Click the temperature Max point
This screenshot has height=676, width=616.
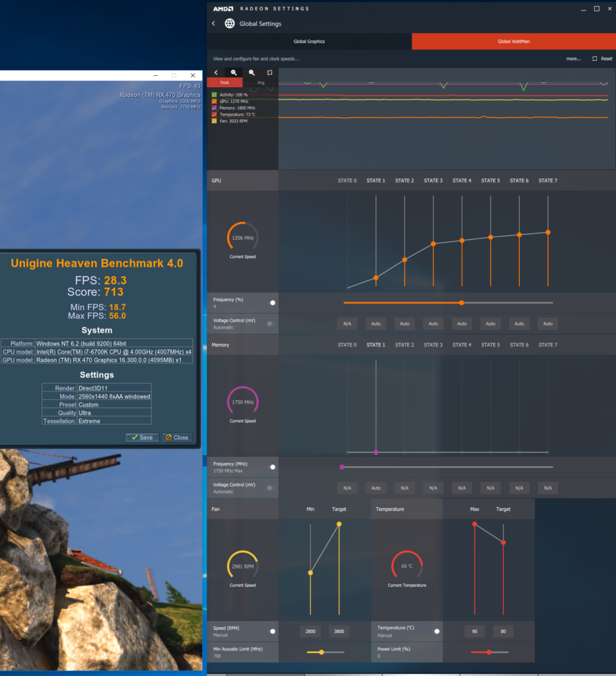click(475, 524)
